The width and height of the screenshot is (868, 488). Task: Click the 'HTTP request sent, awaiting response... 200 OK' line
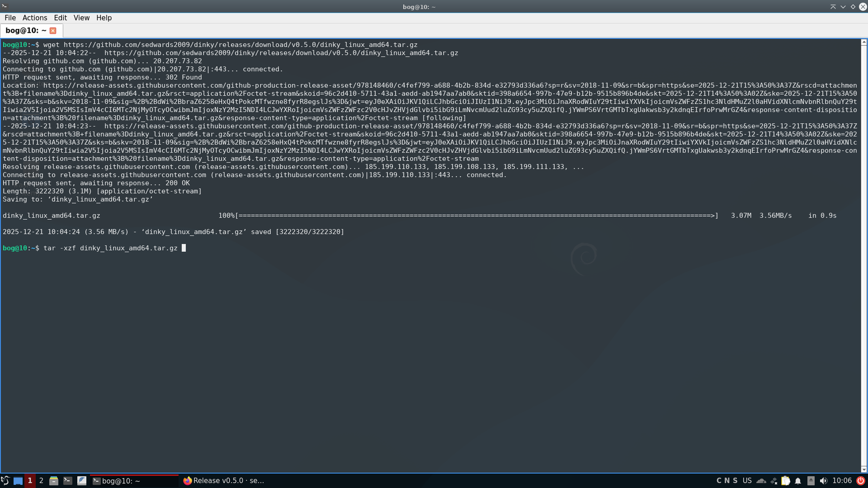click(x=96, y=183)
